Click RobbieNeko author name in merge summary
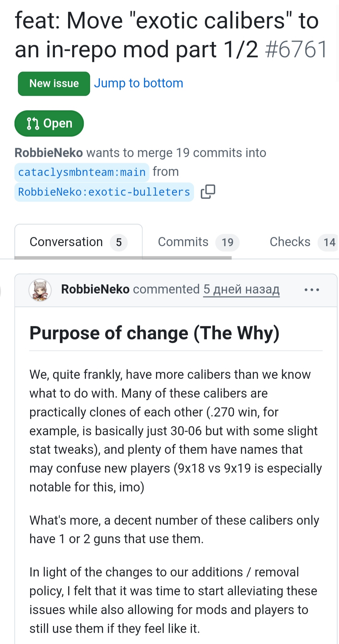The image size is (339, 644). 49,153
